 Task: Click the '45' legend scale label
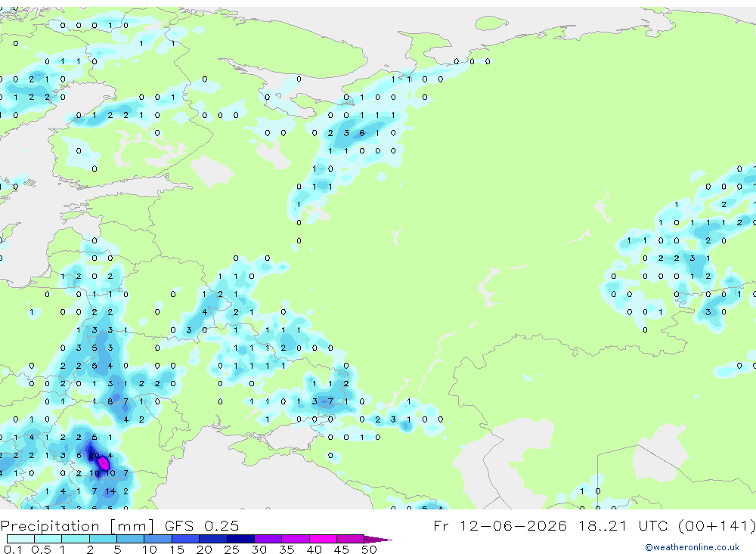[342, 549]
